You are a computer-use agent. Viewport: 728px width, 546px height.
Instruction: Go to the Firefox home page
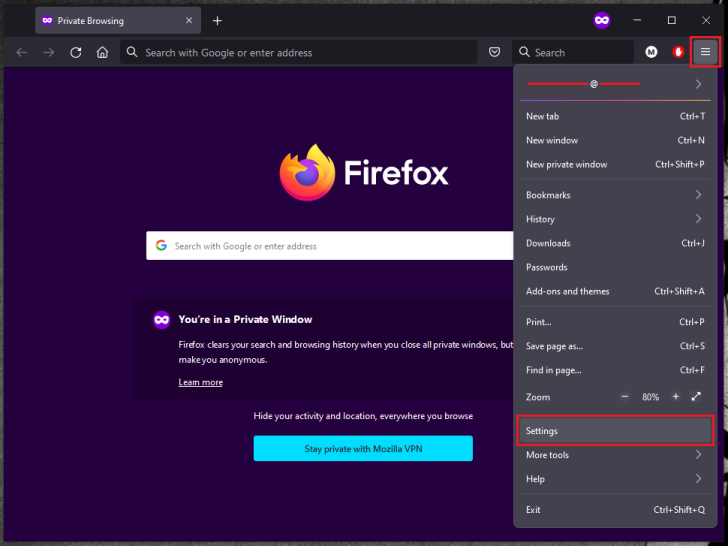(x=102, y=52)
